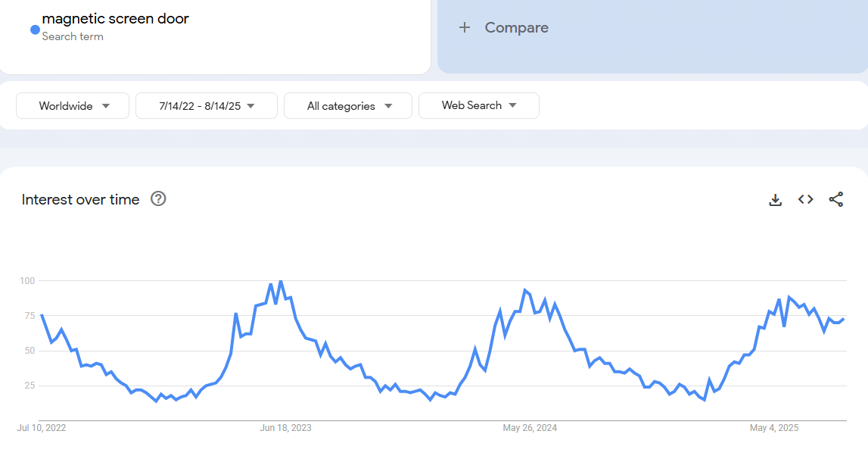This screenshot has width=868, height=456.
Task: Open help for Interest over time
Action: click(x=158, y=199)
